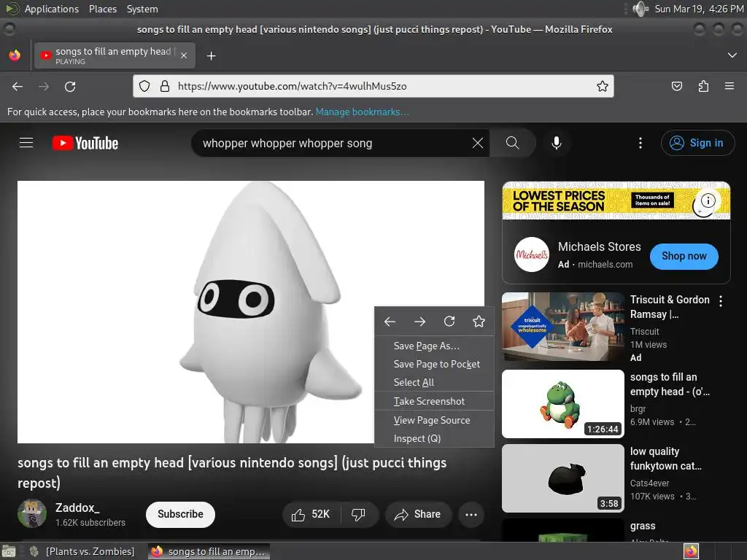
Task: Click the low quality funkytown cat title
Action: pos(665,459)
